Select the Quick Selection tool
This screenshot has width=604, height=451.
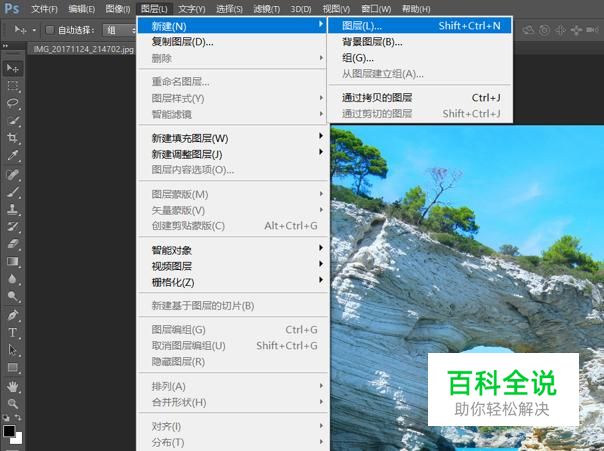click(x=13, y=121)
